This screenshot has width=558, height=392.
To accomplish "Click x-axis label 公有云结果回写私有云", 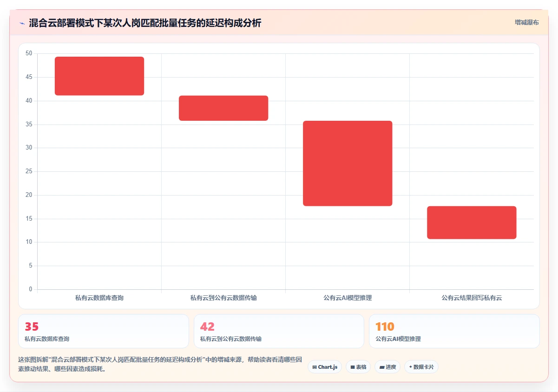I will point(472,298).
